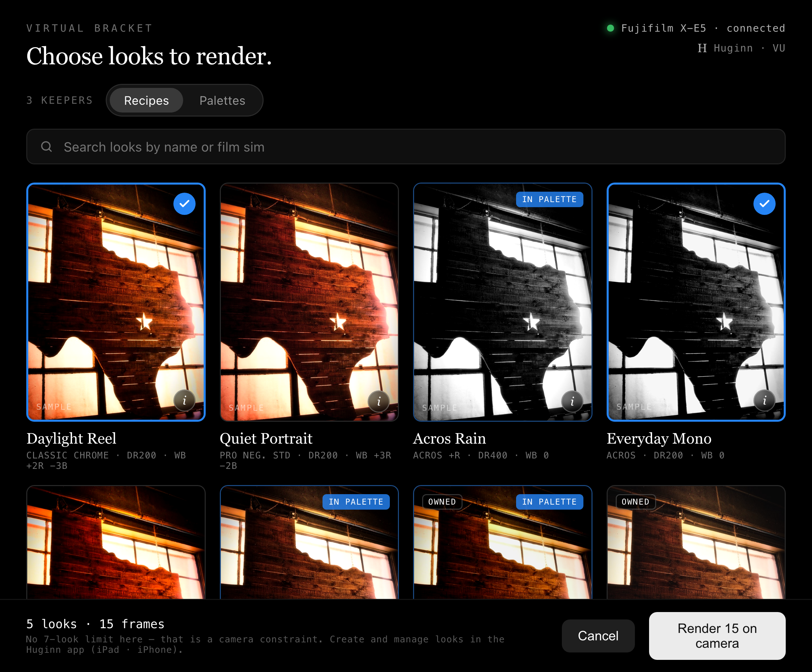The height and width of the screenshot is (672, 812).
Task: Click the Cancel button
Action: [x=598, y=636]
